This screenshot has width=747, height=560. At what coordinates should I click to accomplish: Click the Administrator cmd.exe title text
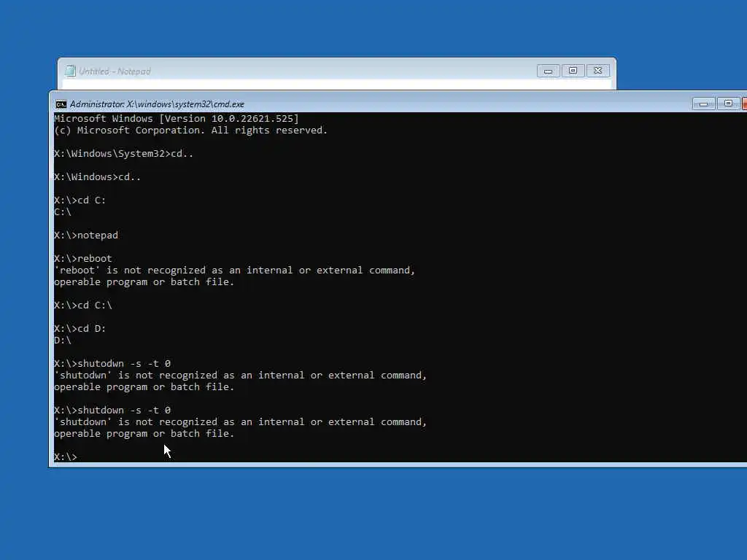pos(157,104)
